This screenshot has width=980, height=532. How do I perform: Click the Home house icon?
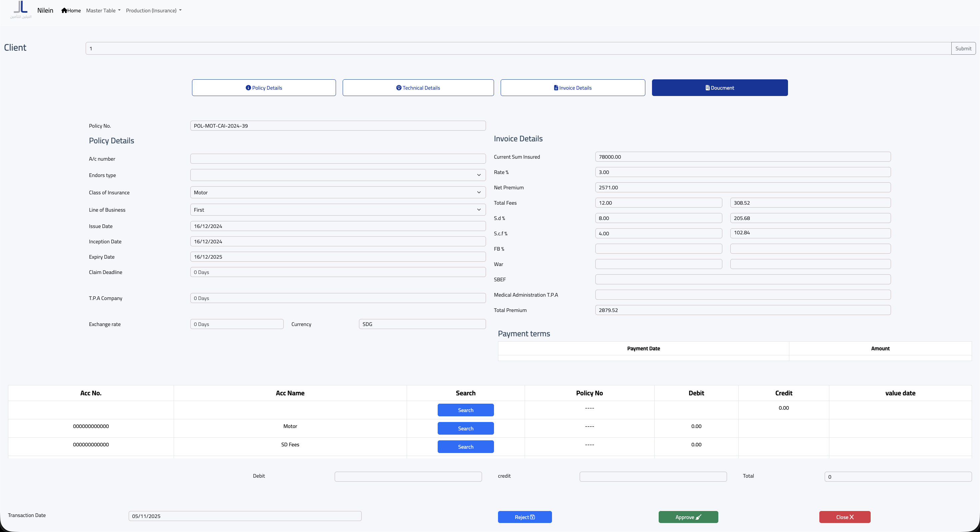[64, 11]
